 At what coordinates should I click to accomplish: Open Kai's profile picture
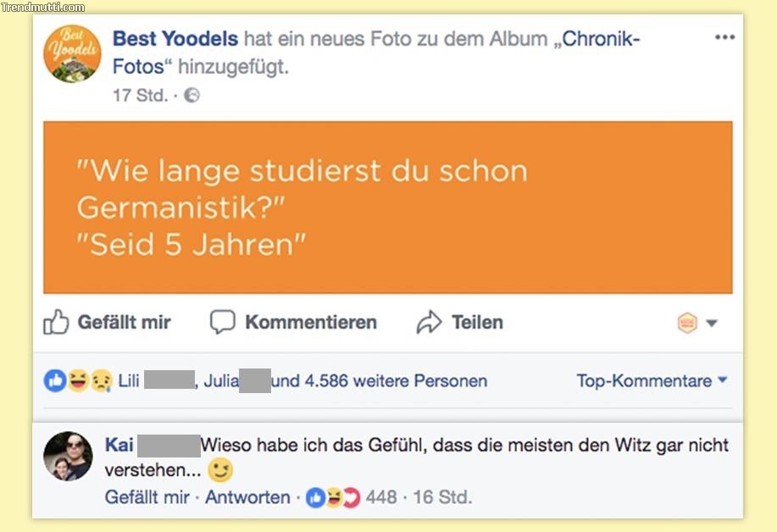[68, 456]
